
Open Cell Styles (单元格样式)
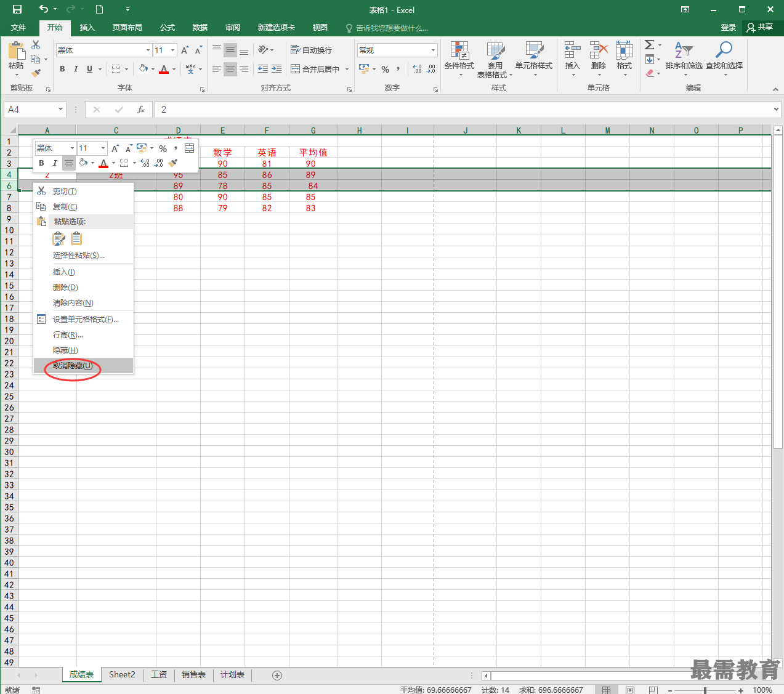(534, 59)
